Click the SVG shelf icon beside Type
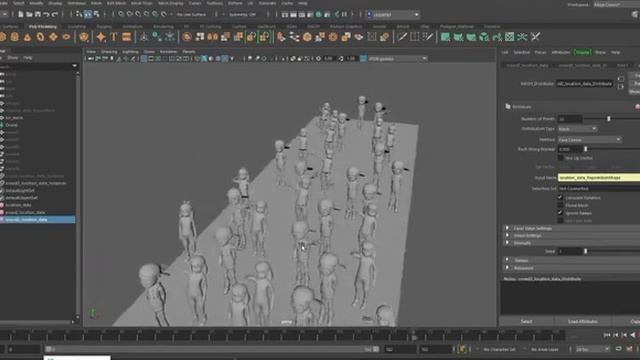The height and width of the screenshot is (360, 640). pos(127,37)
